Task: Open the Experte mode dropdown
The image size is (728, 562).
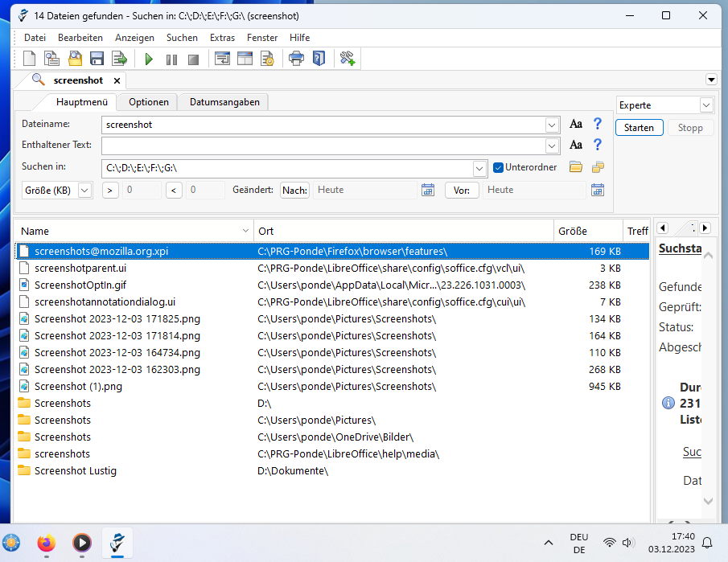Action: tap(706, 105)
